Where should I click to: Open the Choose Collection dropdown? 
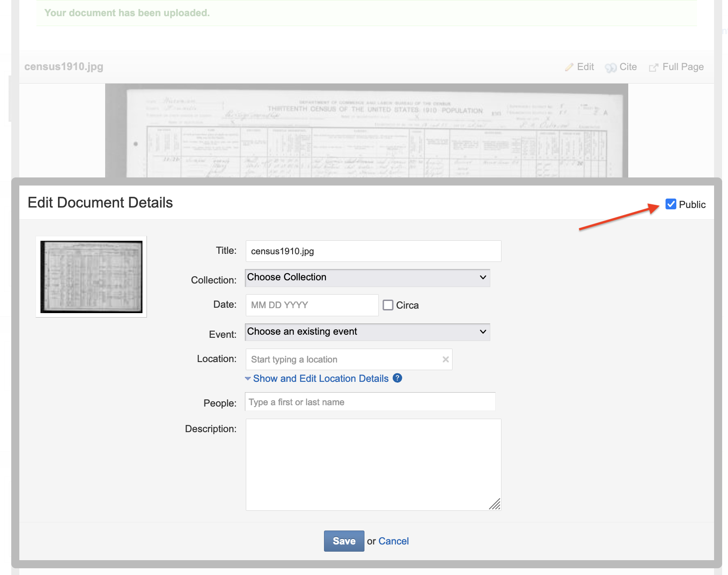[x=367, y=278]
